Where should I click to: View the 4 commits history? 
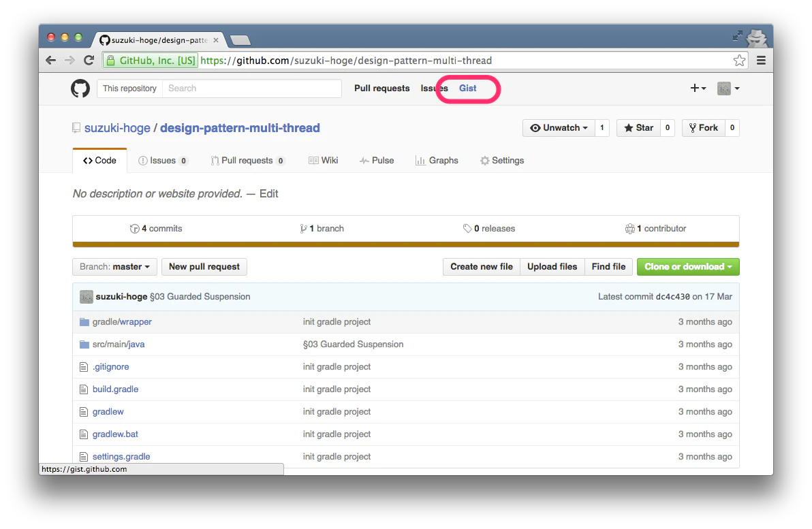tap(156, 228)
